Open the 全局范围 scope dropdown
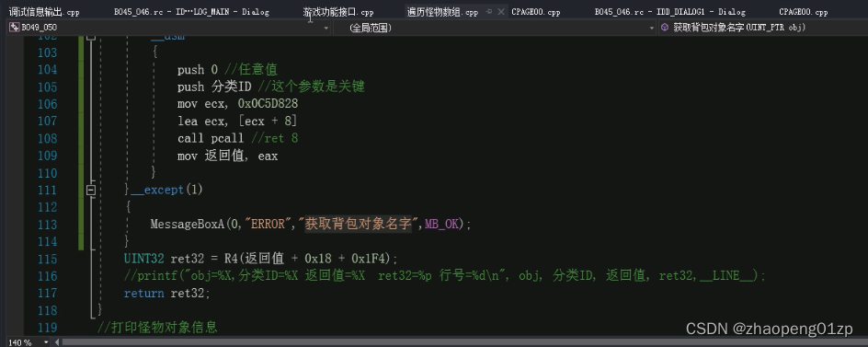 (x=652, y=28)
